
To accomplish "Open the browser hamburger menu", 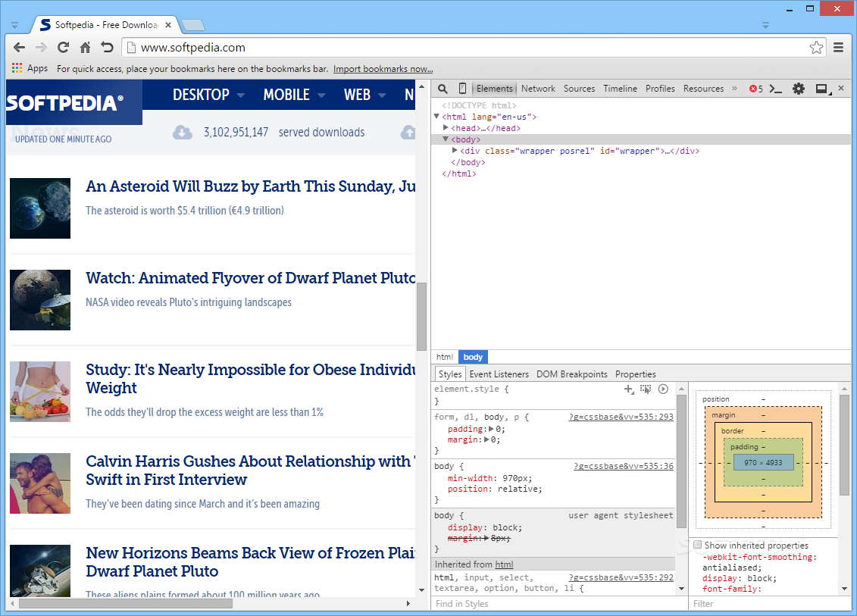I will click(838, 48).
